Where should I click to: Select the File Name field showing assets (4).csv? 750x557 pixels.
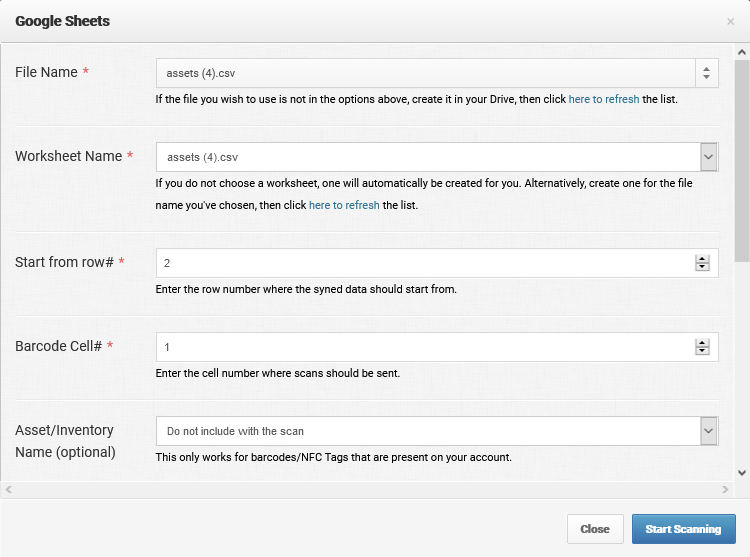(426, 73)
